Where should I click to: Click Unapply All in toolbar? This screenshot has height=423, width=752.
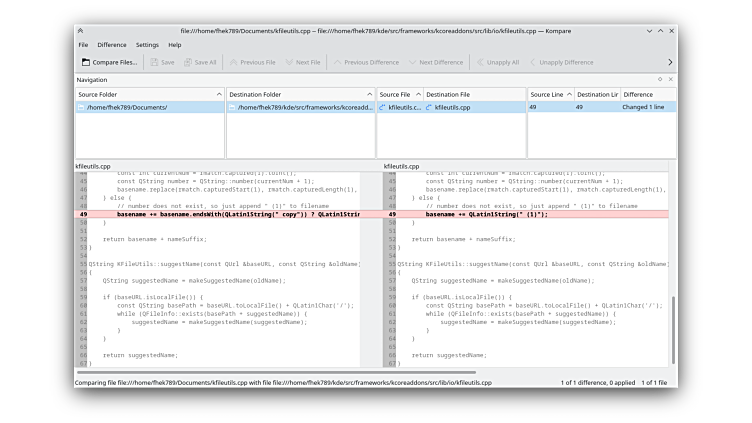496,62
